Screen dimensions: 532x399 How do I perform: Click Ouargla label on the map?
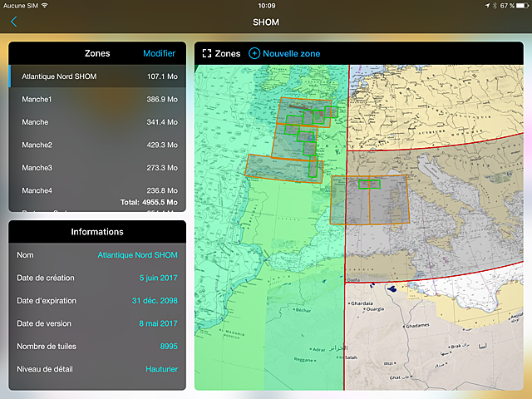(375, 309)
